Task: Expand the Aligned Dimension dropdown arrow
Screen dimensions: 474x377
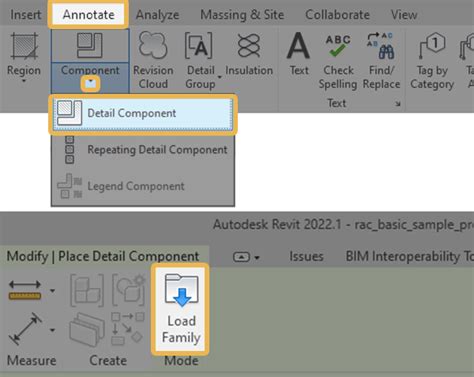Action: pyautogui.click(x=52, y=330)
